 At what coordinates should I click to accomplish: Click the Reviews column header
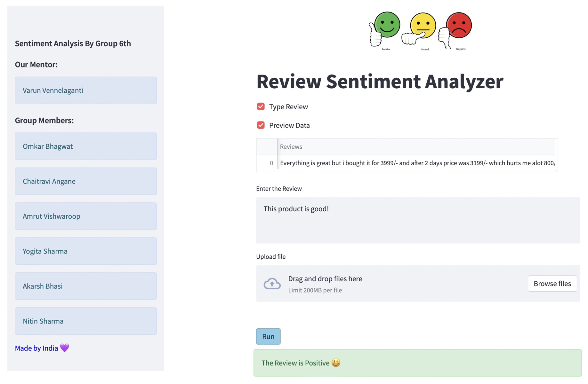pos(291,146)
